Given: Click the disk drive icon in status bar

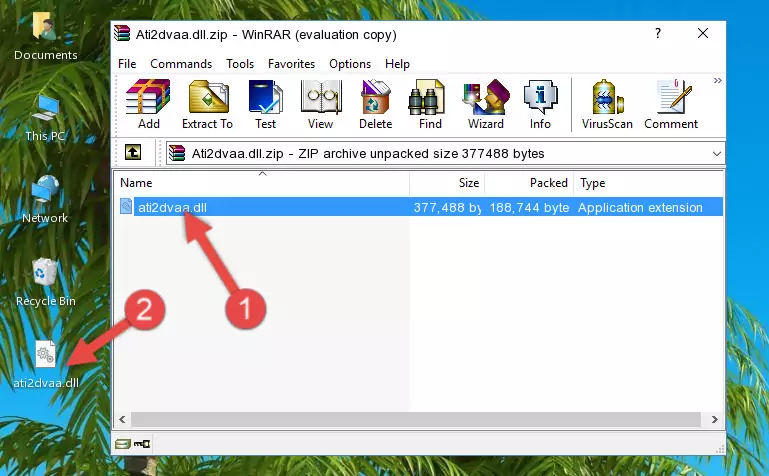Looking at the screenshot, I should pos(123,444).
